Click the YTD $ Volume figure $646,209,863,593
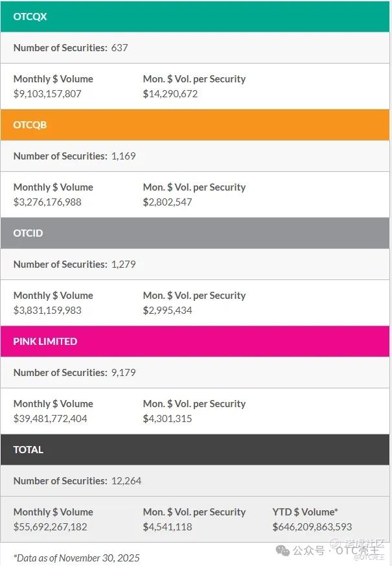The image size is (392, 566). (x=312, y=526)
